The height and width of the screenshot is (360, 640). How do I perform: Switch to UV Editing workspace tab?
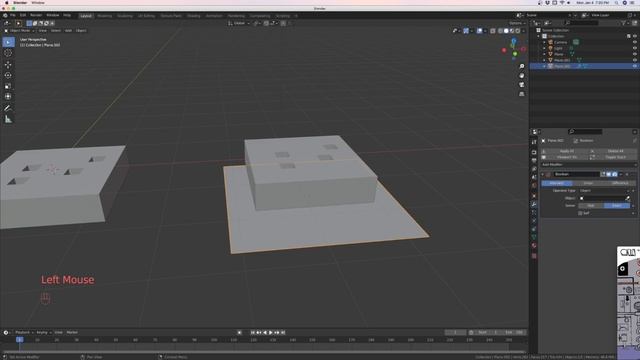tap(147, 16)
